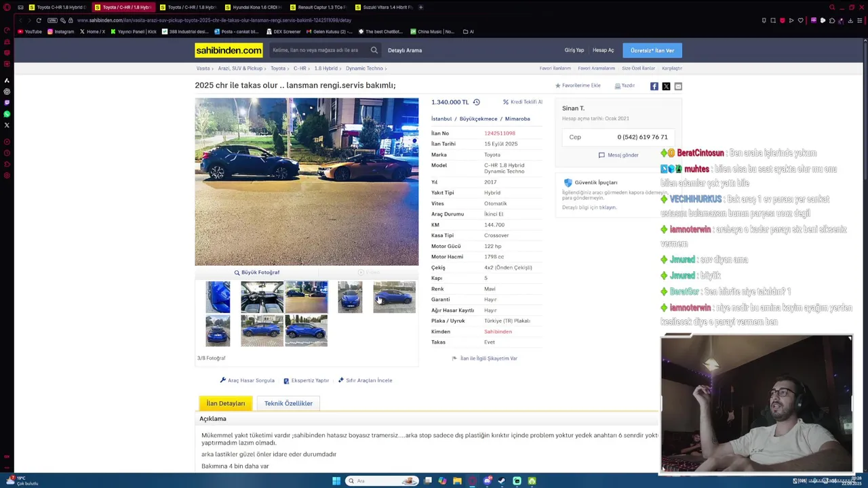This screenshot has height=488, width=868.
Task: Open Karşılaştır link
Action: [672, 68]
